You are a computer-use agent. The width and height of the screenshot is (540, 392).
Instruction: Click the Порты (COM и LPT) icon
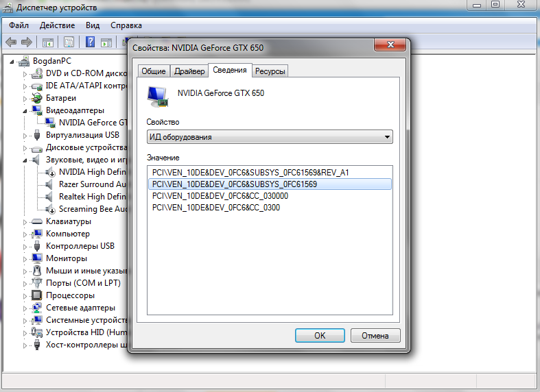coord(36,283)
